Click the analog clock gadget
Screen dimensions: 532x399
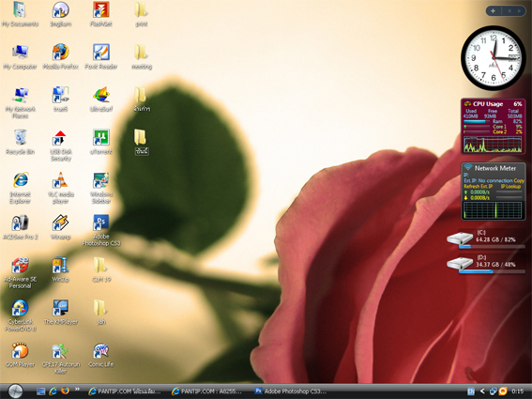[x=493, y=58]
